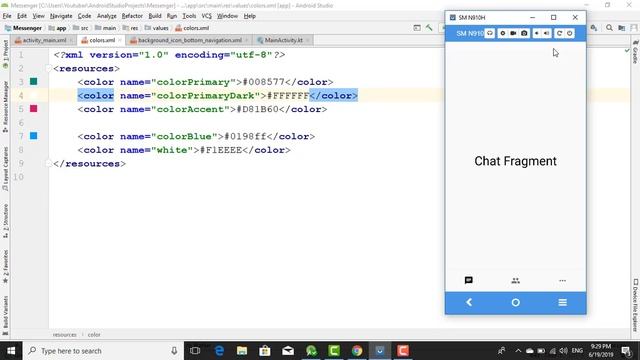Close the colors.xml editor tab

(120, 40)
